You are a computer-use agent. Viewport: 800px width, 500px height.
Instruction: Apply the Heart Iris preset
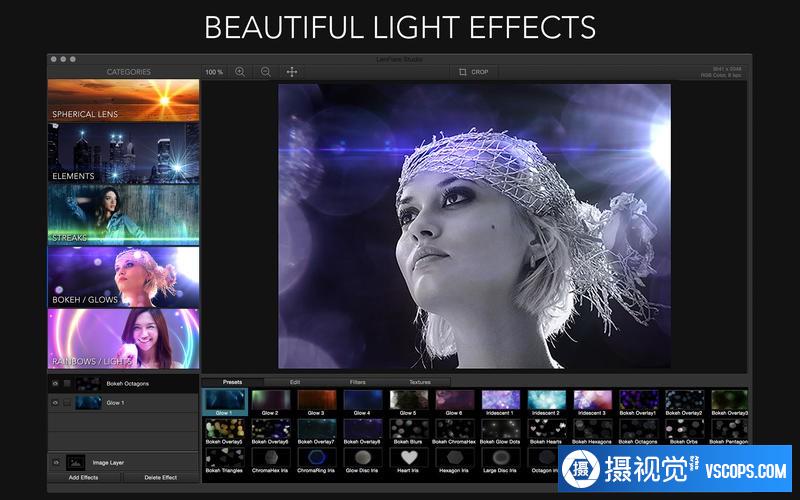(x=408, y=460)
